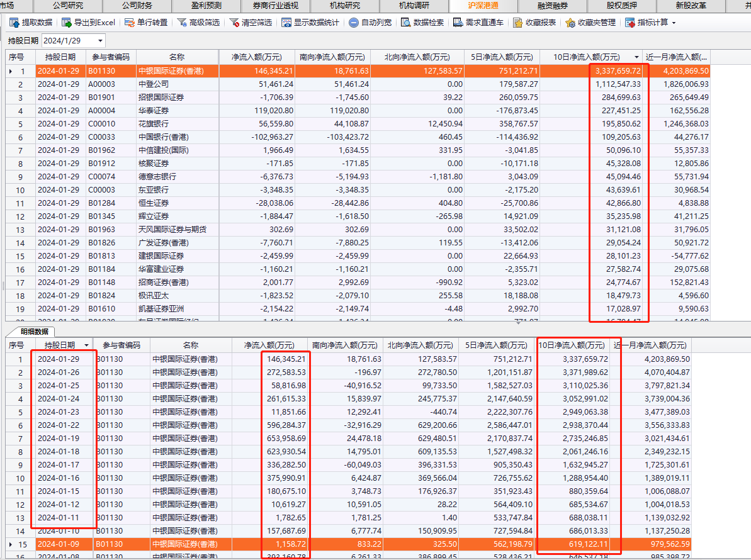Viewport: 751px width, 560px height.
Task: Click 持股日期 header arrow in detail table
Action: pyautogui.click(x=87, y=345)
